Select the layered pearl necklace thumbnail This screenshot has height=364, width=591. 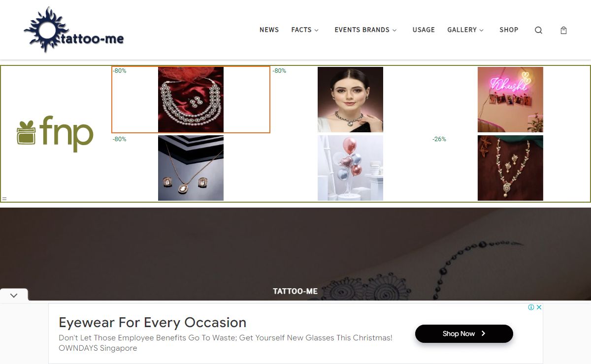(x=191, y=99)
